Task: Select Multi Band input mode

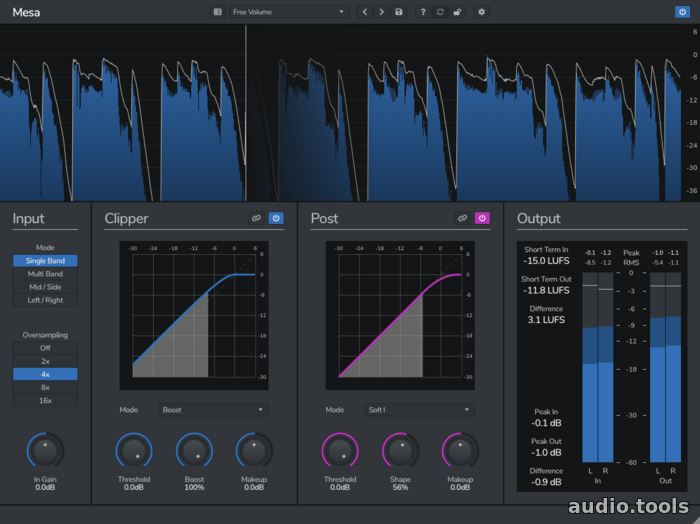Action: (45, 273)
